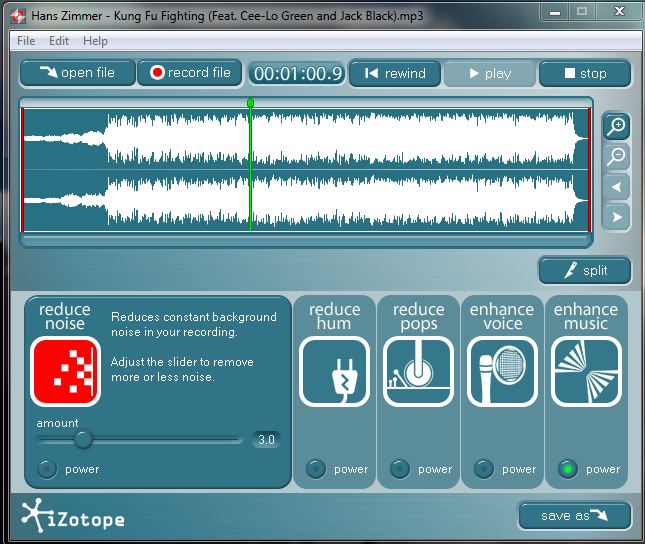This screenshot has height=544, width=645.
Task: Click the amount value field 3.0
Action: [x=266, y=439]
